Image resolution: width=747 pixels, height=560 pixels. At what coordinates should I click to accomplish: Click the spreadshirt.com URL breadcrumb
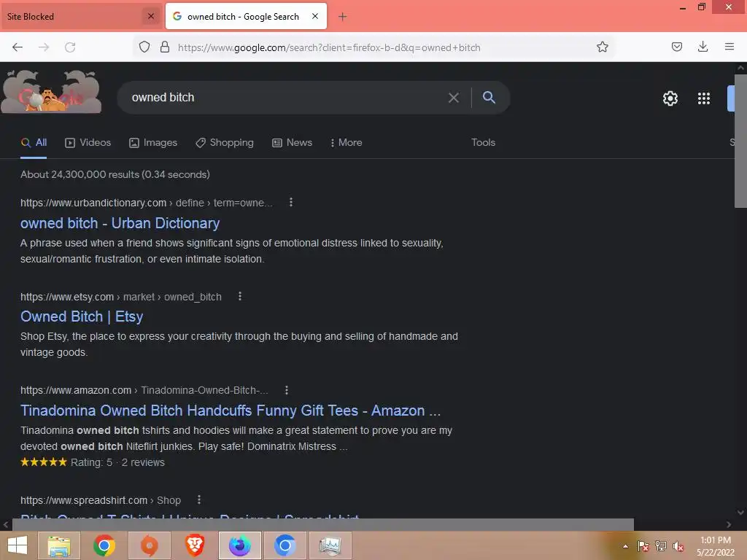[x=101, y=500]
